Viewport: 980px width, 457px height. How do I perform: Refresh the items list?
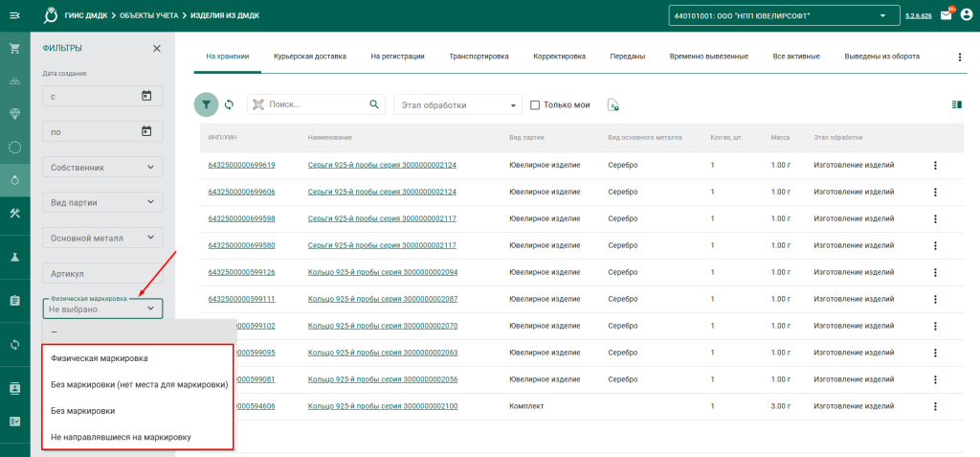coord(229,104)
